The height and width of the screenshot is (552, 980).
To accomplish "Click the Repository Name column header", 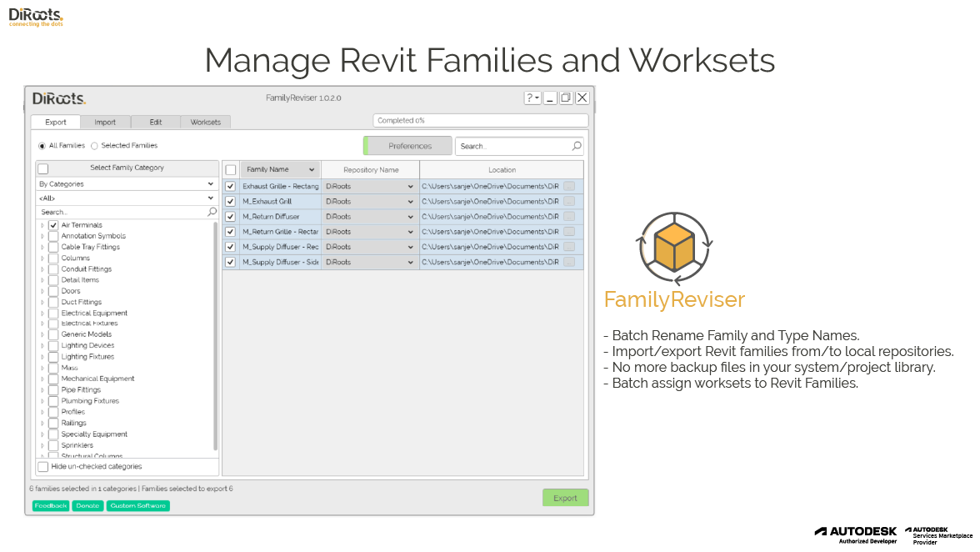I will [x=371, y=170].
